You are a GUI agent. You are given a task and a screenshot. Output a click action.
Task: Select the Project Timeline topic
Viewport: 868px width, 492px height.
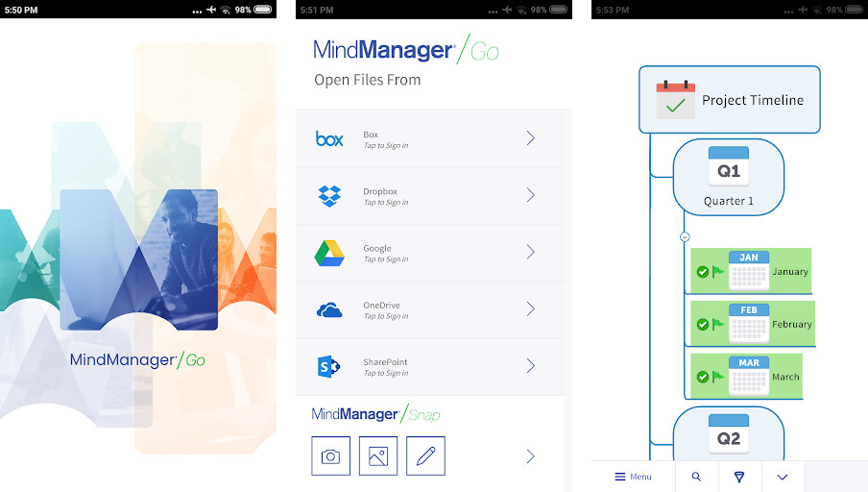730,100
